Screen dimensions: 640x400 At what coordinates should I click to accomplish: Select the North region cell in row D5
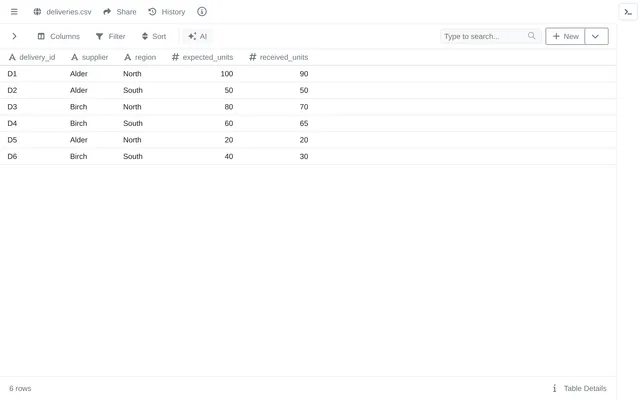pyautogui.click(x=132, y=140)
